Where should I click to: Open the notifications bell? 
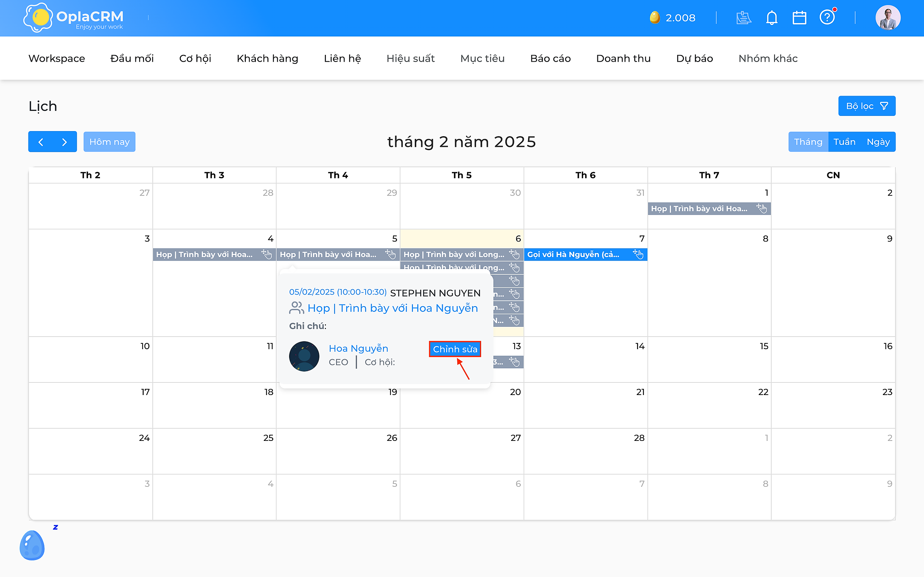[771, 18]
